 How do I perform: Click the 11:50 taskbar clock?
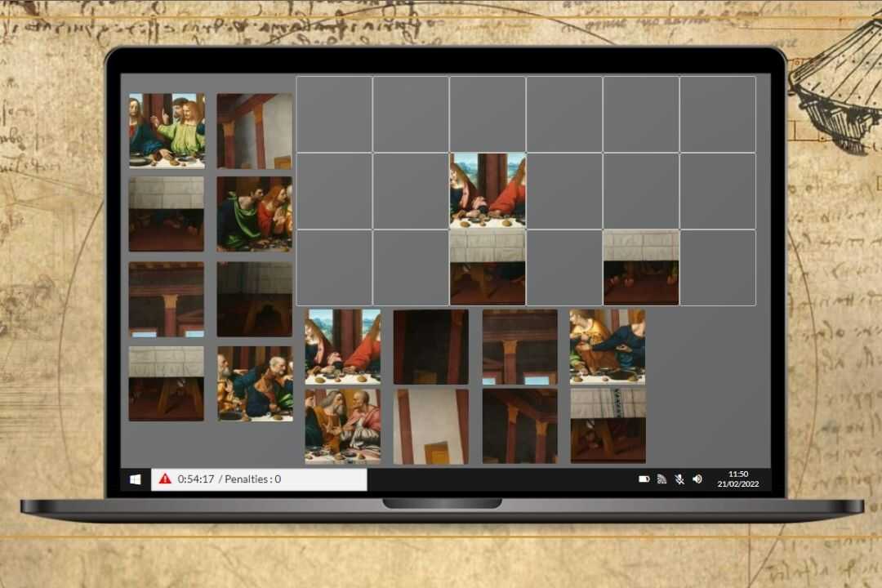[x=738, y=474]
